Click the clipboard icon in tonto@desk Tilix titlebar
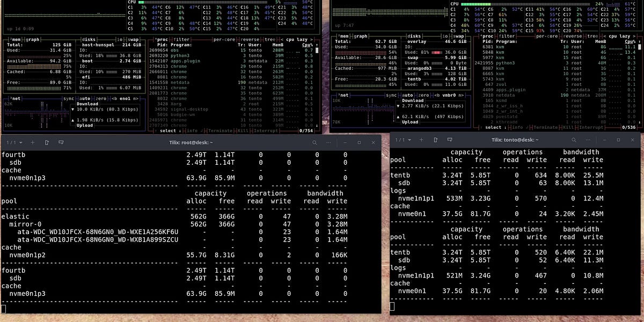 tap(435, 140)
